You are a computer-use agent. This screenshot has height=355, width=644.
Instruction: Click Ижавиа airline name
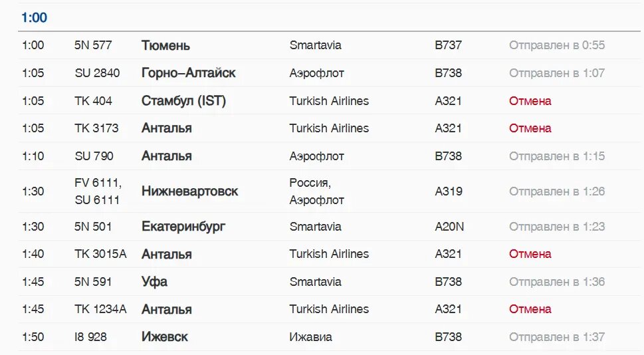[310, 337]
